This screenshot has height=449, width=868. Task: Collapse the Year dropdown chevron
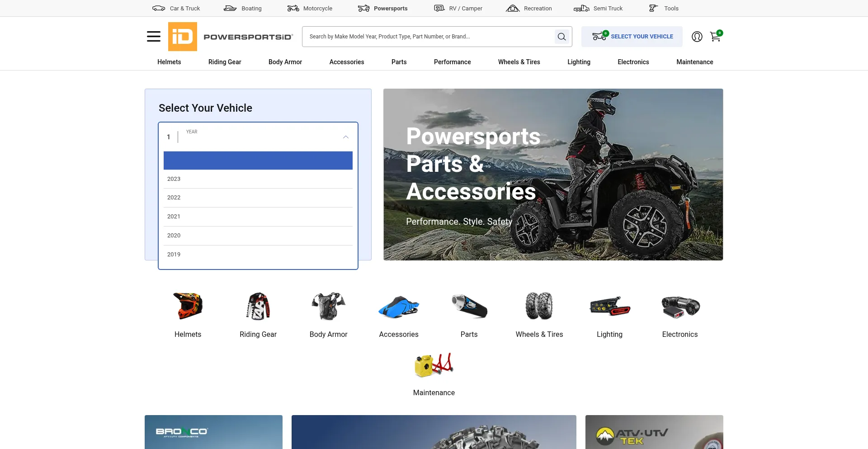coord(346,137)
